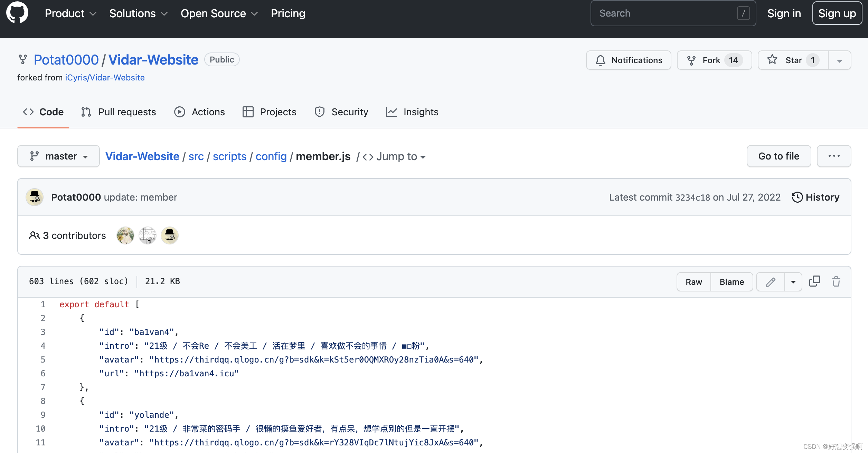Image resolution: width=868 pixels, height=453 pixels.
Task: Click the Go to file button
Action: pos(779,156)
